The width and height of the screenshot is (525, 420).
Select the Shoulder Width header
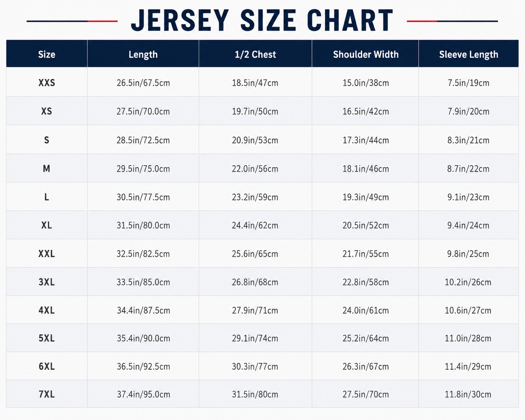pos(365,55)
